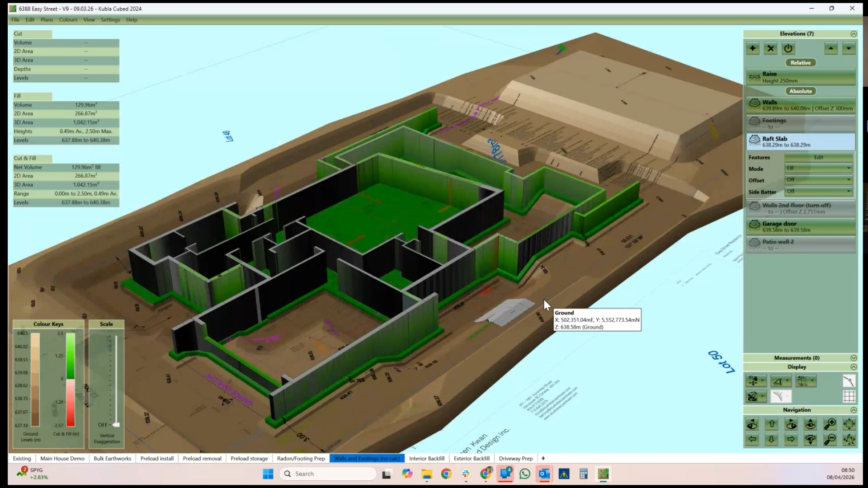Adjust the Vertical Exaggeration slider handle
Viewport: 868px width, 488px height.
[x=116, y=425]
